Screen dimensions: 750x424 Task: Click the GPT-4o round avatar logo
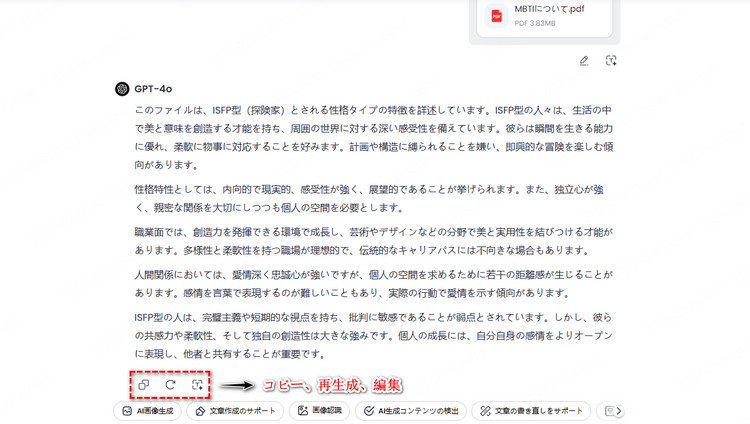click(x=122, y=89)
